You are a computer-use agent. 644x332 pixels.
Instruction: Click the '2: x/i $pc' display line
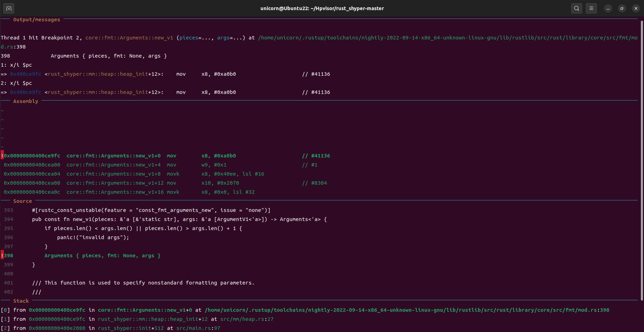(x=16, y=83)
